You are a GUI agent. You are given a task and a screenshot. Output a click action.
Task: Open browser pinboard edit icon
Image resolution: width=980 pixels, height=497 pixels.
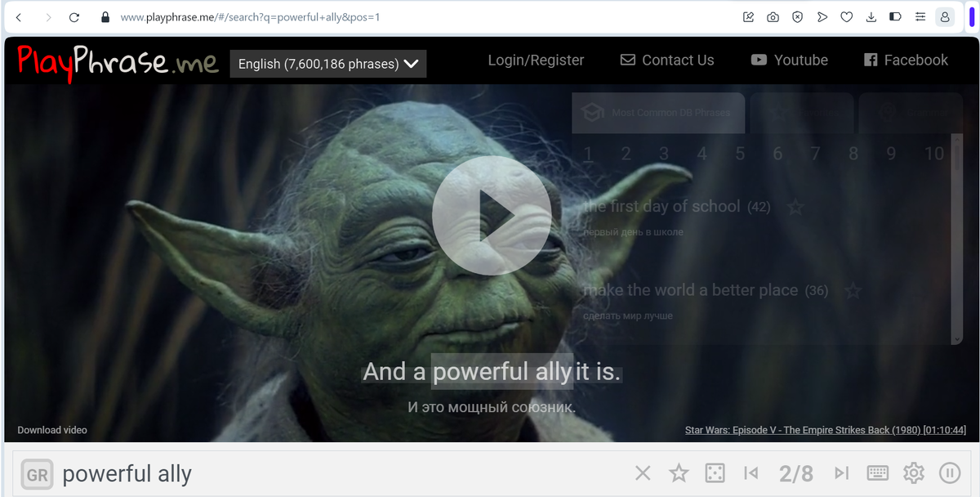click(748, 17)
